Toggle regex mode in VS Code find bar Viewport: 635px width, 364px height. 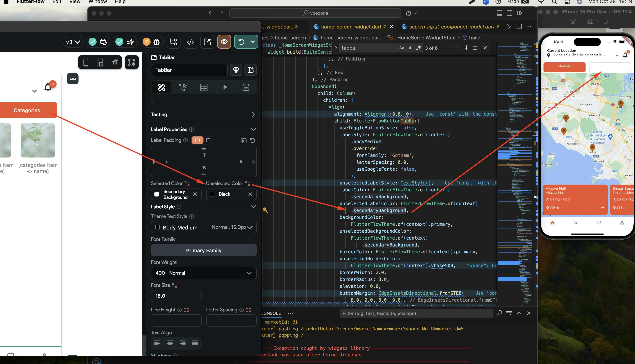pos(418,48)
